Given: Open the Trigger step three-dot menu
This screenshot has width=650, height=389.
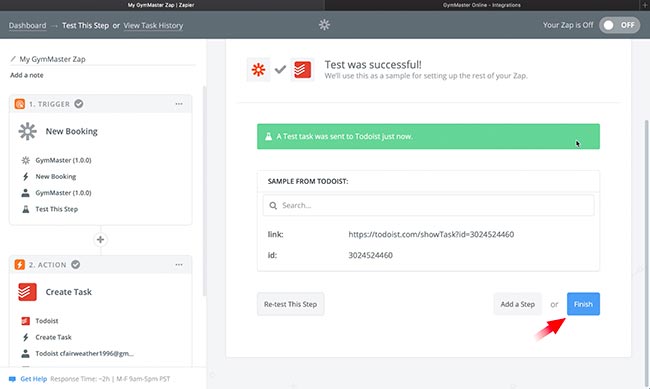Looking at the screenshot, I should 179,104.
